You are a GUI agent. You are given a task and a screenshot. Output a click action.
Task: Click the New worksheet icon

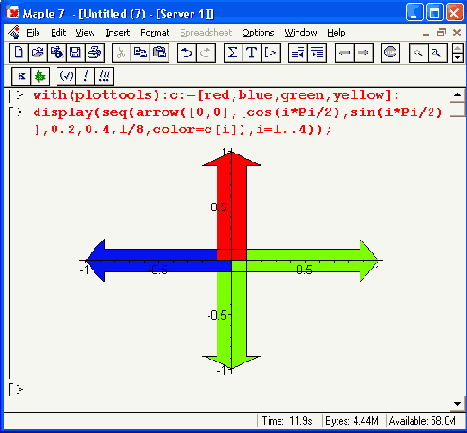coord(19,53)
